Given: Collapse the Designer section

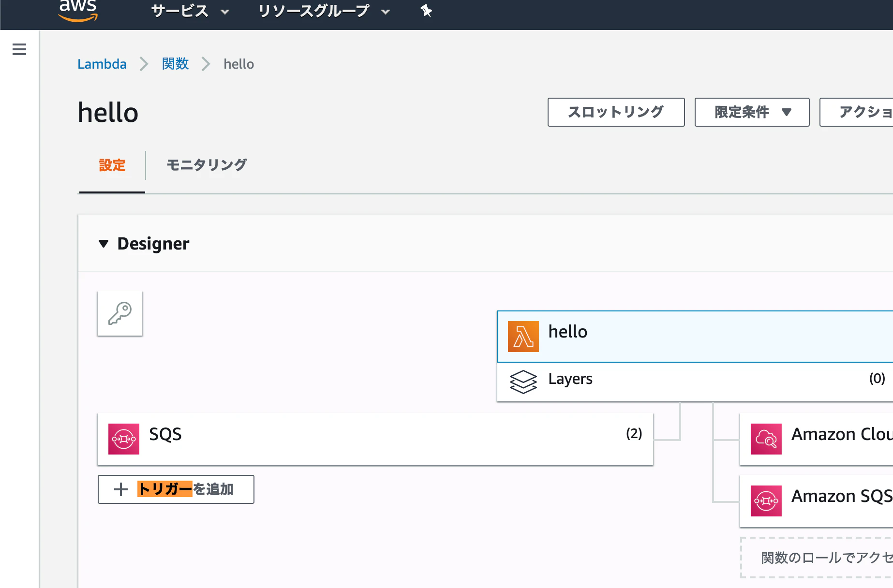Looking at the screenshot, I should 104,244.
